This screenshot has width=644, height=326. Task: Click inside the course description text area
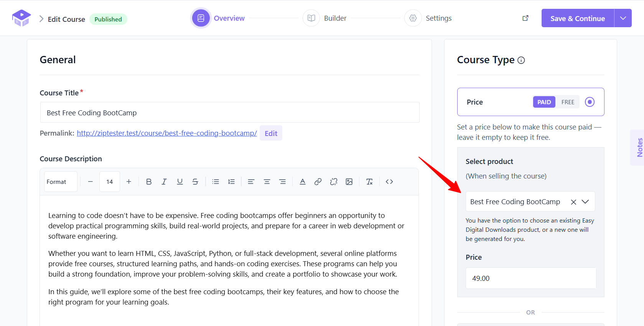[x=229, y=260]
